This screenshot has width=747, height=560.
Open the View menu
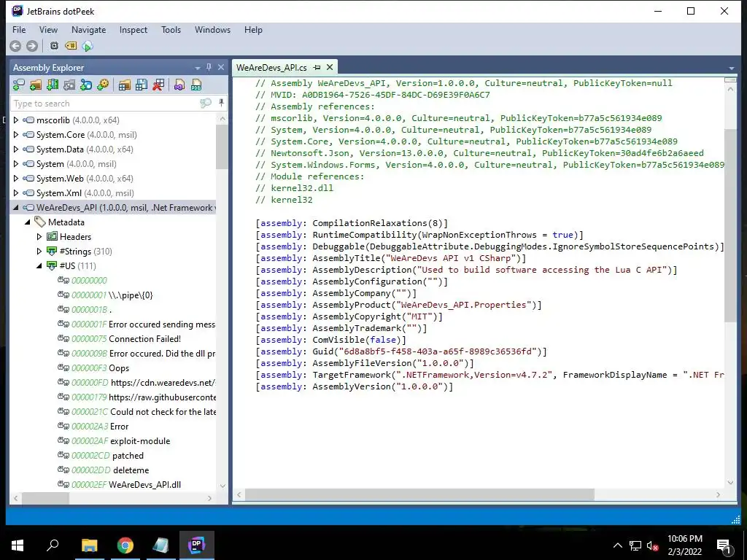coord(48,29)
